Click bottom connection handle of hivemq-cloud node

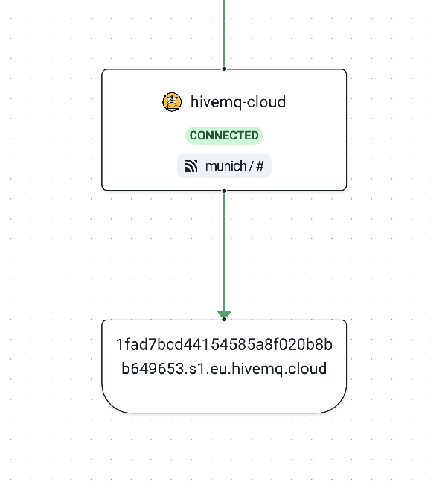[x=224, y=191]
